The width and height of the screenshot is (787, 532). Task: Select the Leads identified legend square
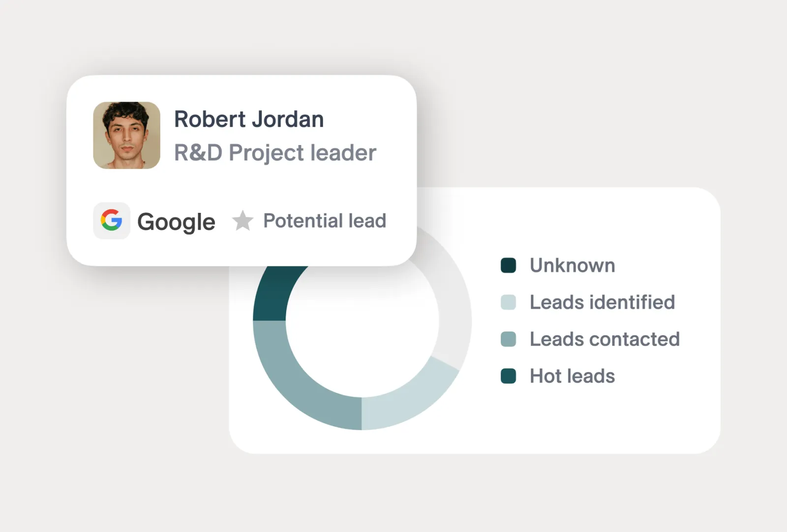[x=508, y=302]
